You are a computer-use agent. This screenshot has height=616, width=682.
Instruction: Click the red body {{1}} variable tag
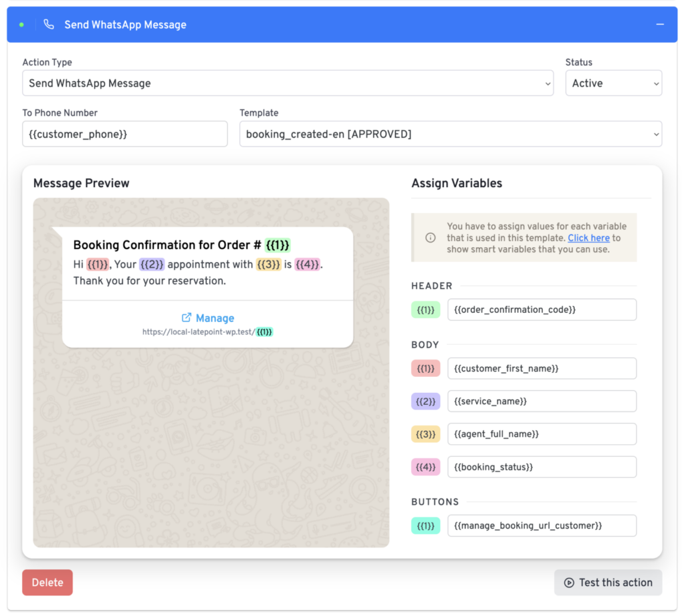click(x=426, y=368)
